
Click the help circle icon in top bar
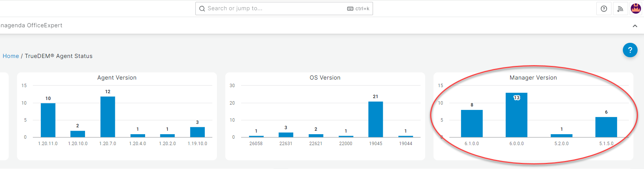(604, 9)
